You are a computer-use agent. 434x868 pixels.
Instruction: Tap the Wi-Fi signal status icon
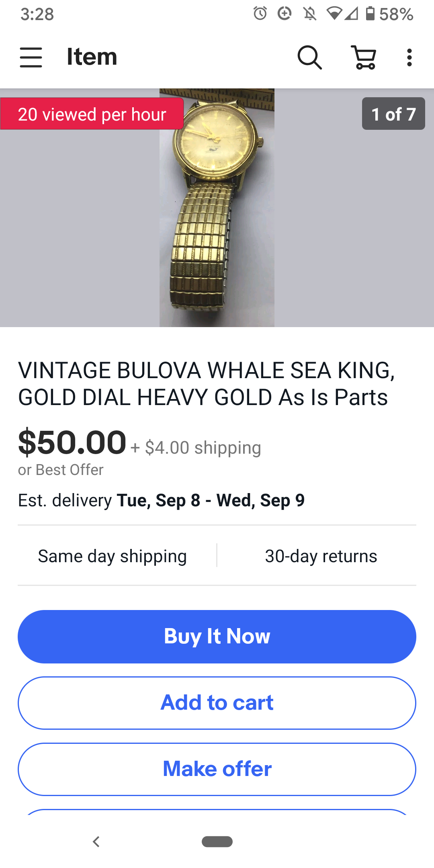pyautogui.click(x=334, y=14)
